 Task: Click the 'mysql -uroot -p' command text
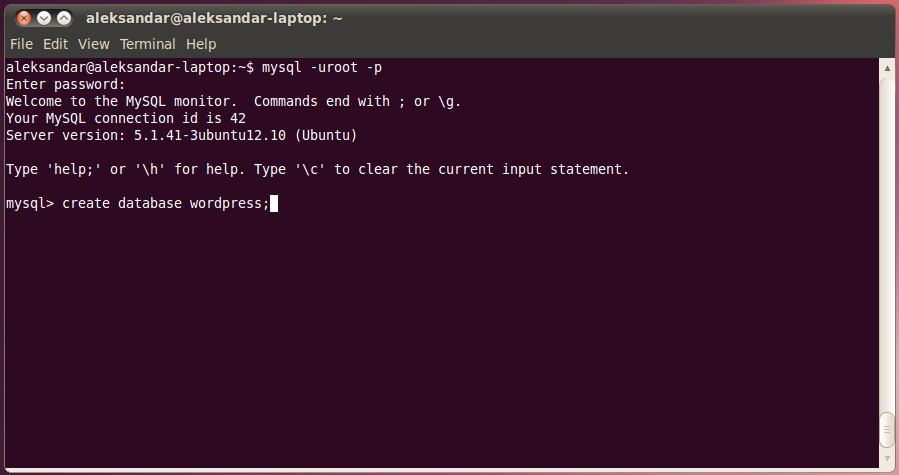tap(322, 68)
